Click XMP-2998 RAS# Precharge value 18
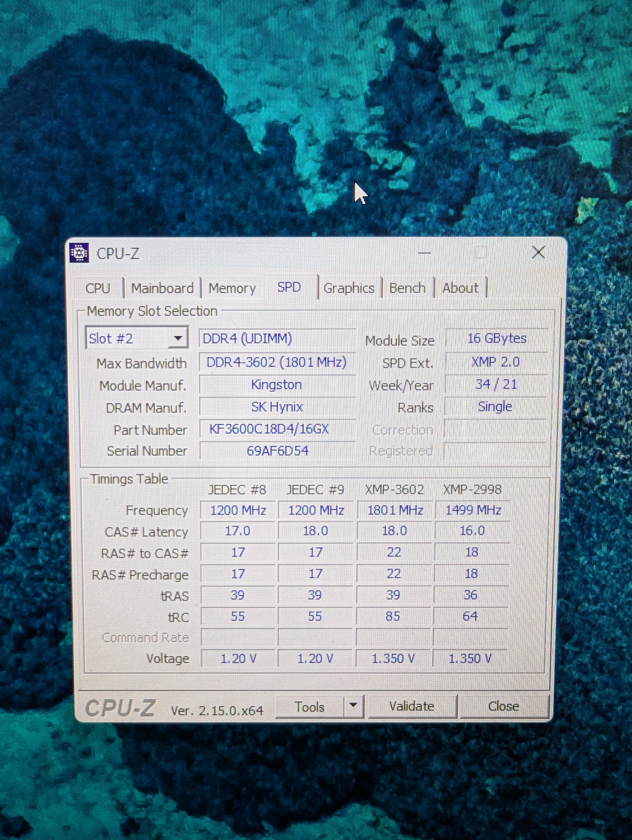This screenshot has width=632, height=840. [471, 573]
